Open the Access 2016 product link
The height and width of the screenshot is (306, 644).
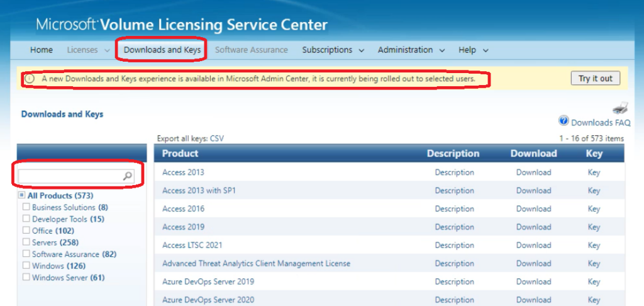click(183, 208)
